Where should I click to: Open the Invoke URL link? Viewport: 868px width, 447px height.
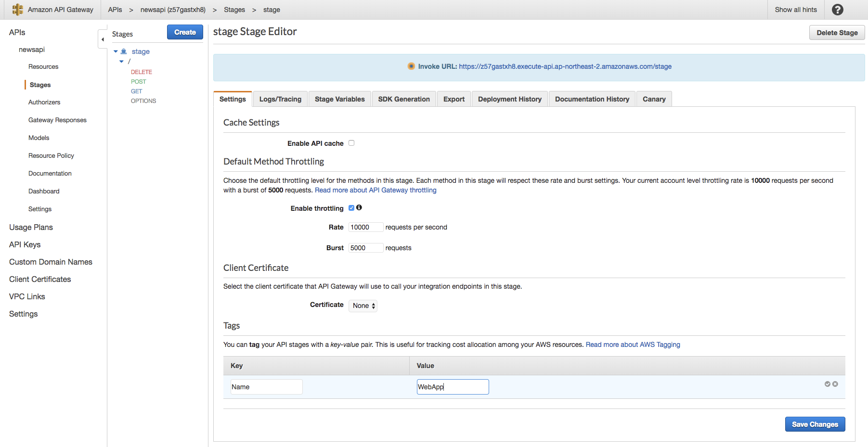565,66
